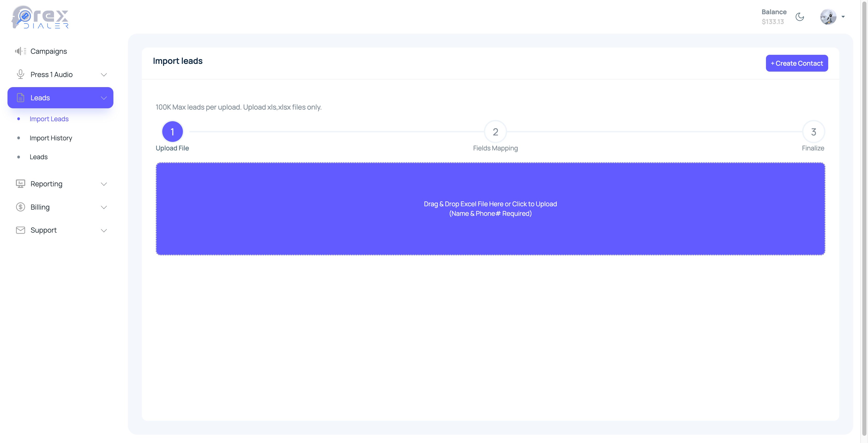Collapse the Leads menu chevron

(x=104, y=98)
